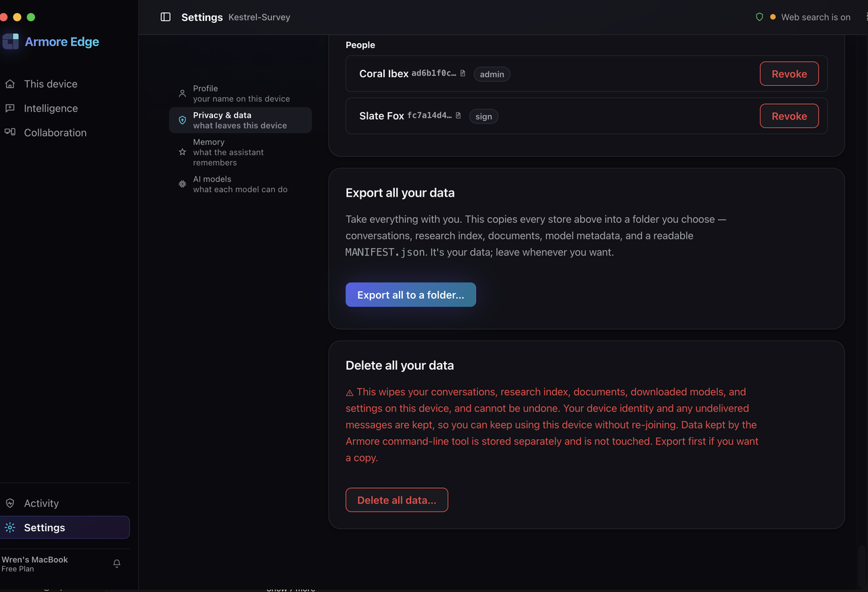This screenshot has height=592, width=868.
Task: Click the Profile person icon
Action: (x=182, y=93)
